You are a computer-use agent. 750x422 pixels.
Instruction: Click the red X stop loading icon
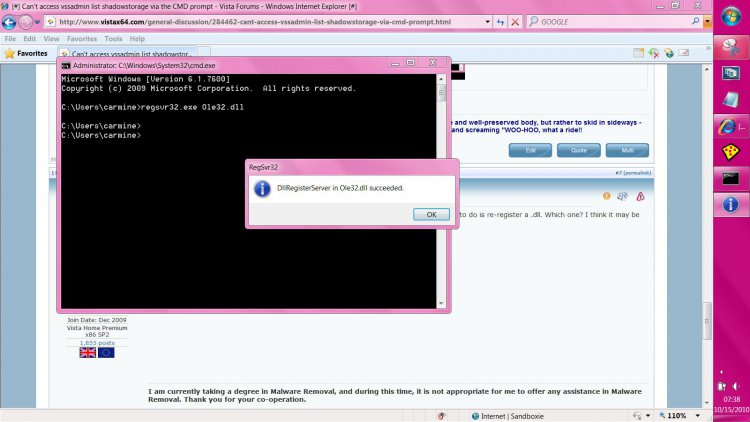click(x=515, y=22)
